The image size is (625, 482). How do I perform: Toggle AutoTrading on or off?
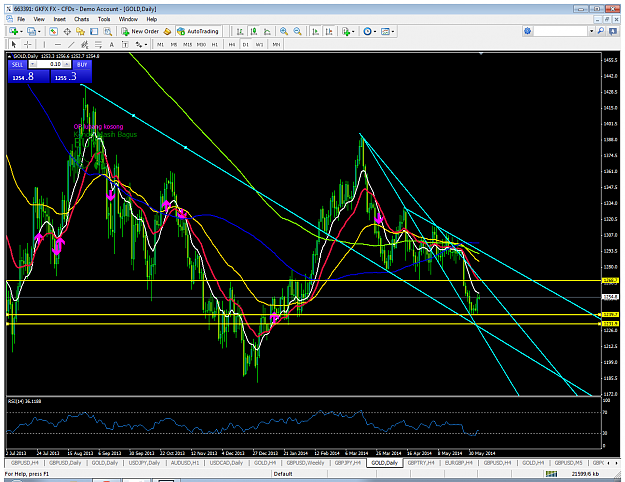click(x=198, y=31)
